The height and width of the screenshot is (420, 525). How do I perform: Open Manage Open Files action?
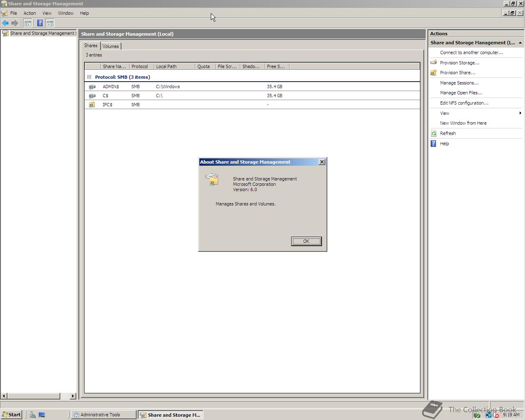pos(461,93)
